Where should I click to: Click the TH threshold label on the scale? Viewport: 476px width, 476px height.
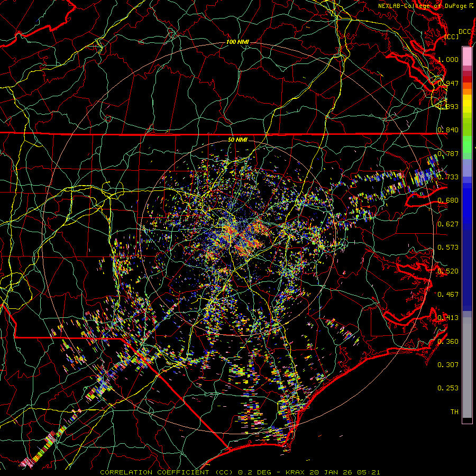(x=454, y=412)
